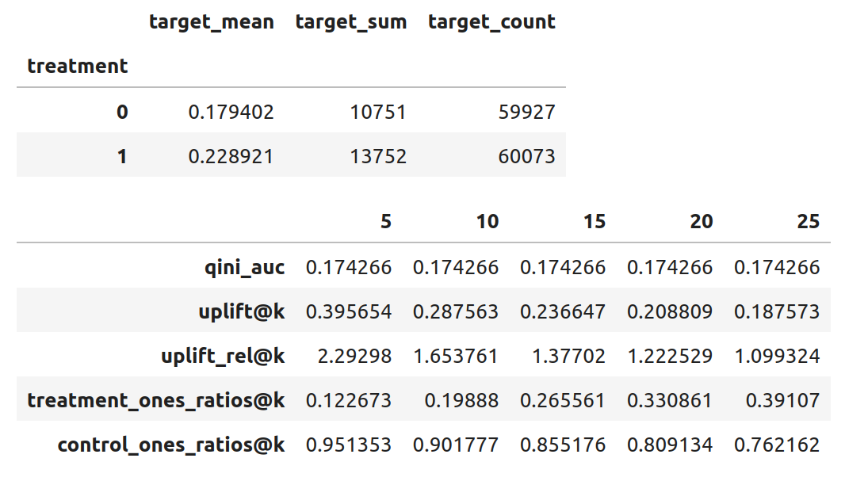Select the 1.653761 uplift_rel@k value

pos(456,357)
